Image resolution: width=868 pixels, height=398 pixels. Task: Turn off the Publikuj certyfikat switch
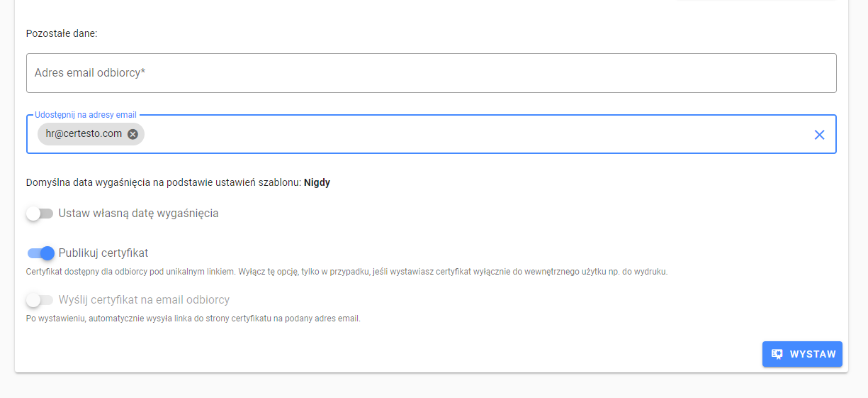coord(40,253)
